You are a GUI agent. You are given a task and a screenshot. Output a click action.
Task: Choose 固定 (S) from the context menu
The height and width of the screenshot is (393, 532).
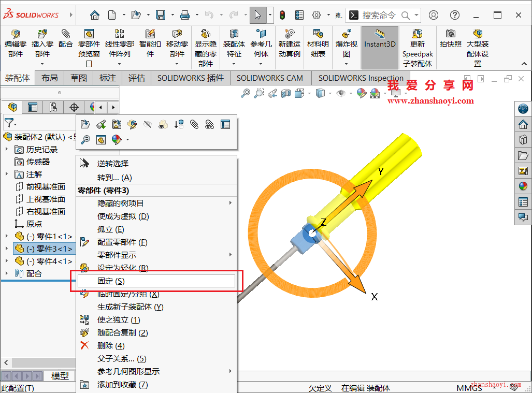[x=156, y=281]
